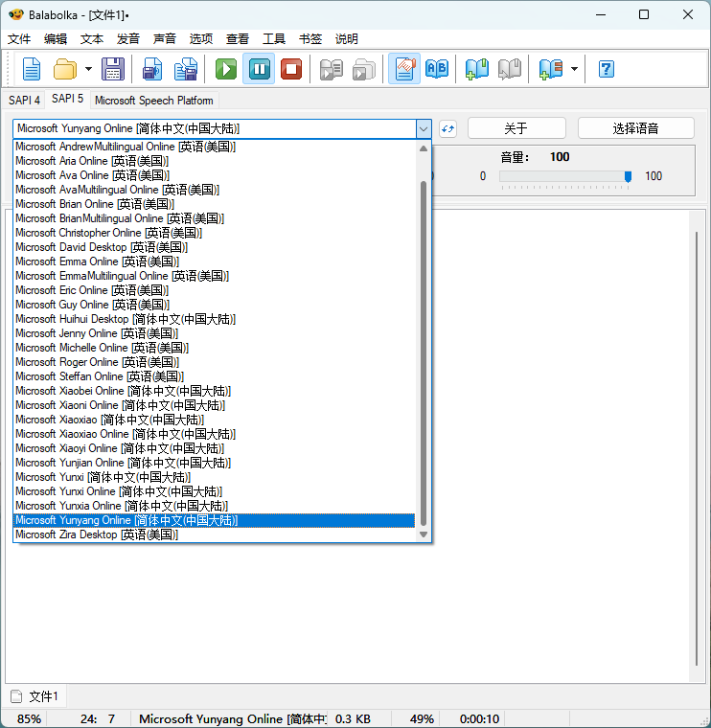Choose Microsoft AndrewMultilingual Online voice
The image size is (711, 728).
click(x=214, y=147)
